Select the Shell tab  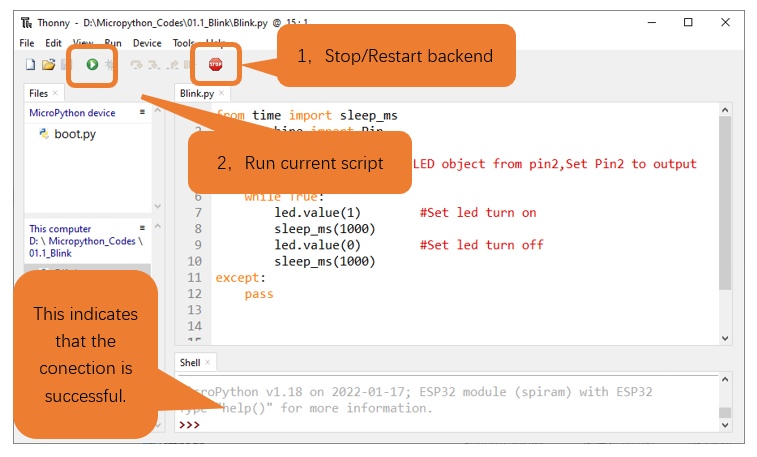coord(190,362)
